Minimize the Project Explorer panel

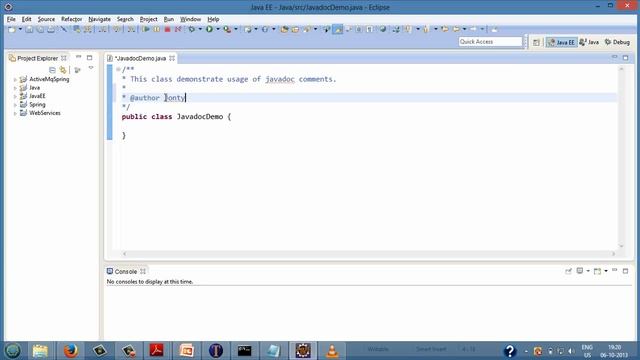click(78, 57)
